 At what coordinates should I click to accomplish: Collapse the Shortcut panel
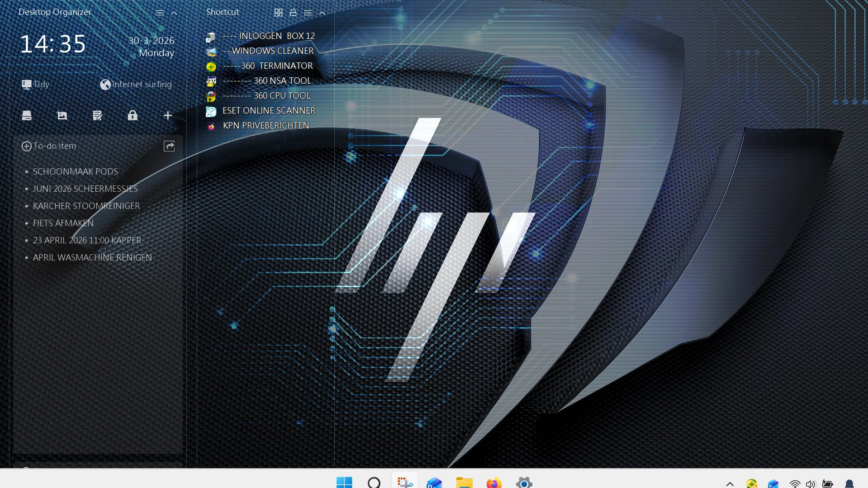click(322, 13)
